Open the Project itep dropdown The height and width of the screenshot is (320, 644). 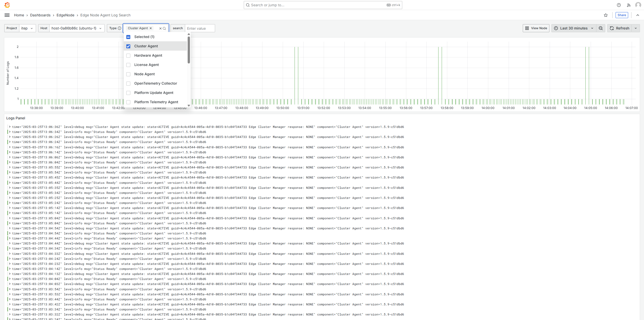click(27, 28)
